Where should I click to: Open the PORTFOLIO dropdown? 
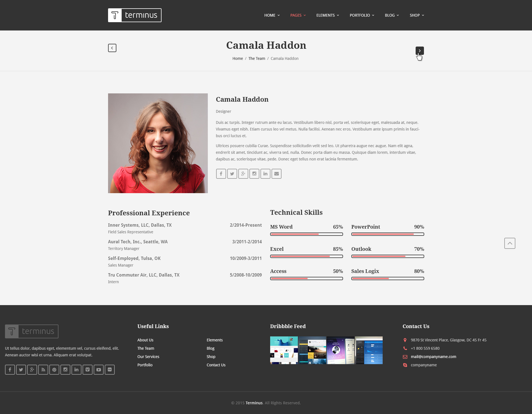(362, 15)
